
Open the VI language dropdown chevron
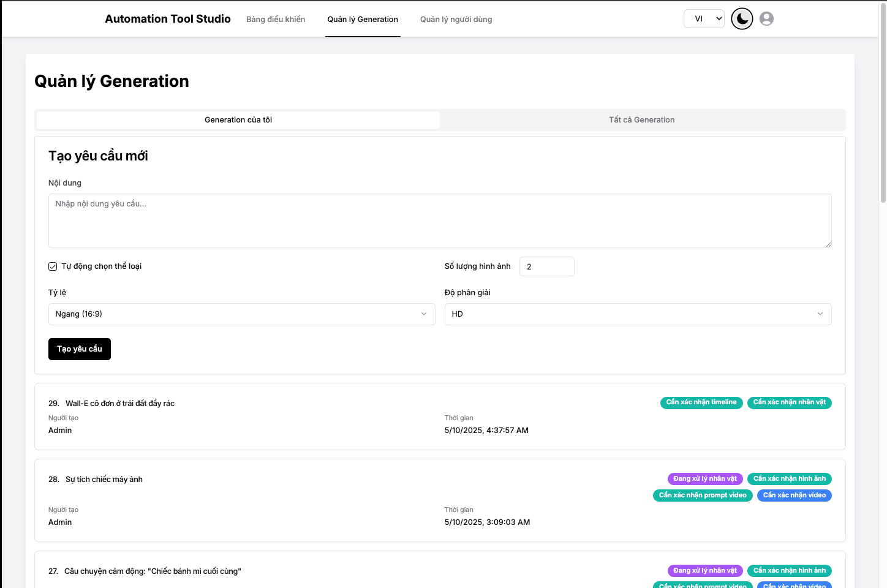718,18
